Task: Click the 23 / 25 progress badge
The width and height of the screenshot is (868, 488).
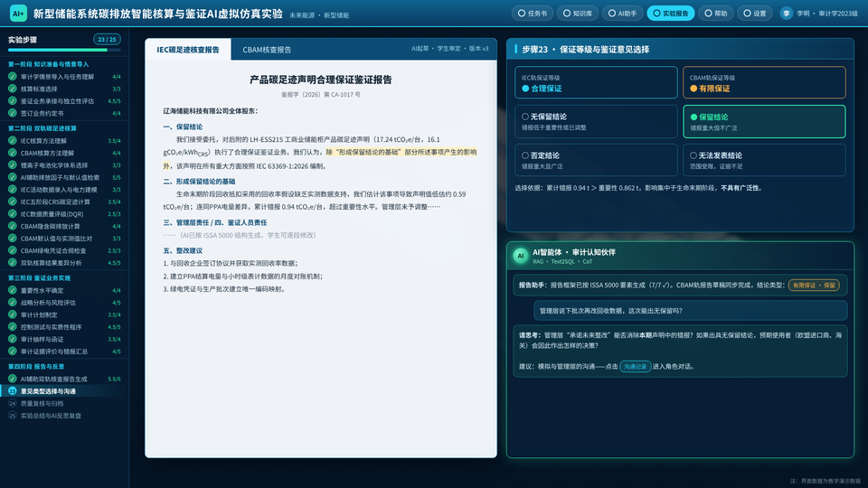Action: (107, 39)
